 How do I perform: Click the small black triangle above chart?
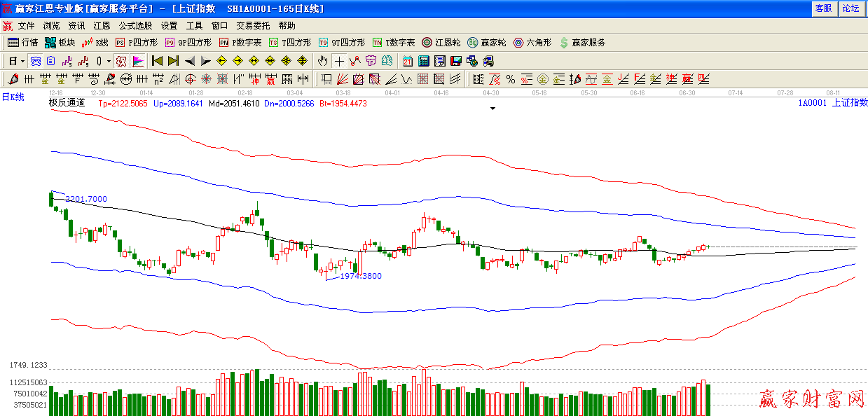click(492, 109)
